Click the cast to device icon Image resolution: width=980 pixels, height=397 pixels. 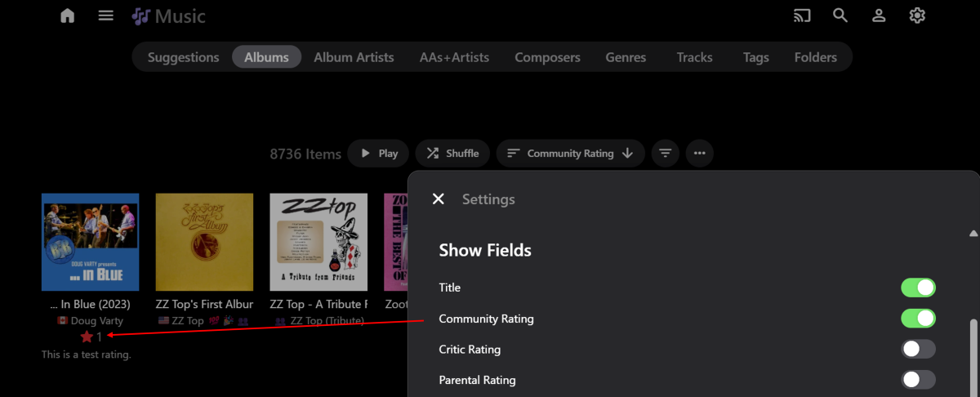point(802,16)
